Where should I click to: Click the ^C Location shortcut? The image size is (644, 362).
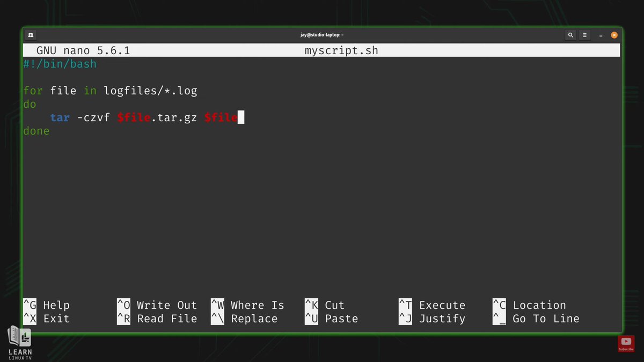pos(530,305)
